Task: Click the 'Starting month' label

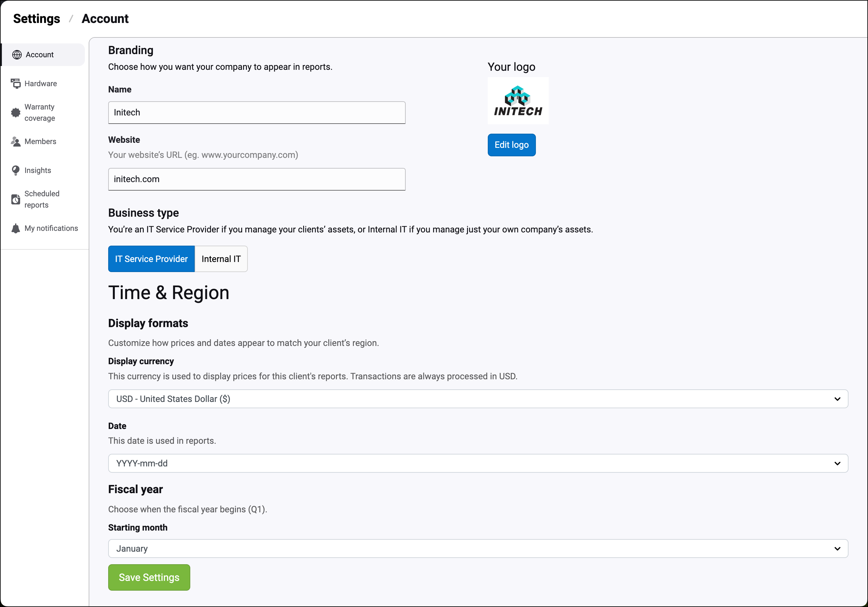Action: pyautogui.click(x=138, y=528)
